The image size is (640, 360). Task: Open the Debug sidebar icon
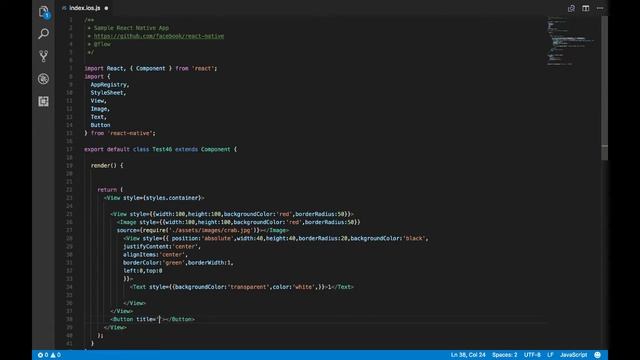pyautogui.click(x=44, y=79)
